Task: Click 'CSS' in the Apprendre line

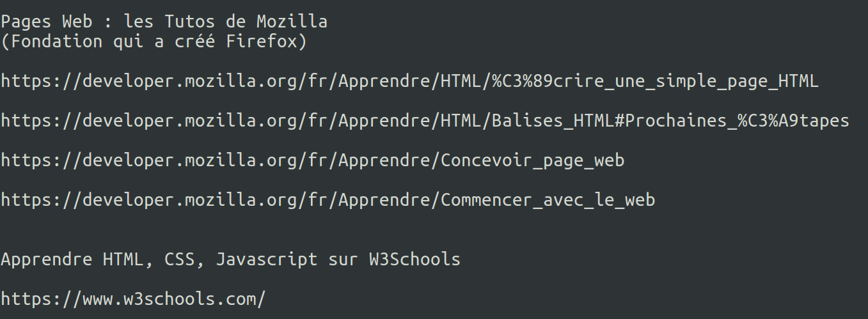Action: pyautogui.click(x=179, y=260)
